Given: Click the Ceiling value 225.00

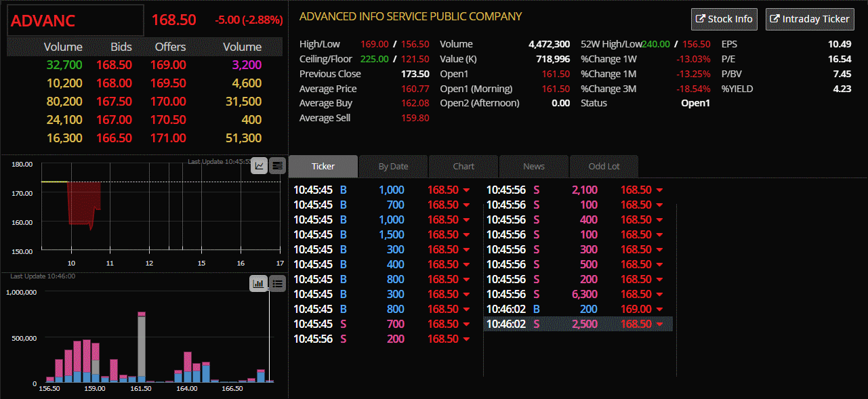Looking at the screenshot, I should (x=375, y=59).
